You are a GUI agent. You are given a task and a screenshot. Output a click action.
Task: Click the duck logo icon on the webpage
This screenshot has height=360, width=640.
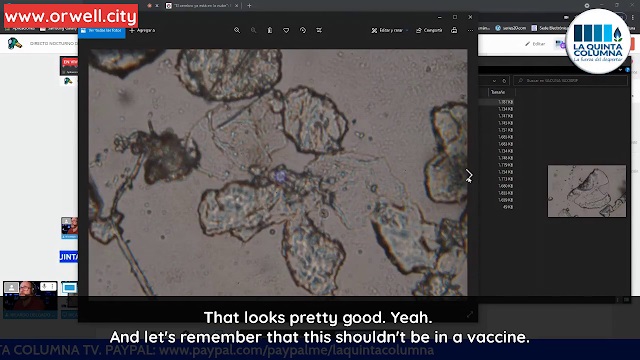(x=15, y=43)
